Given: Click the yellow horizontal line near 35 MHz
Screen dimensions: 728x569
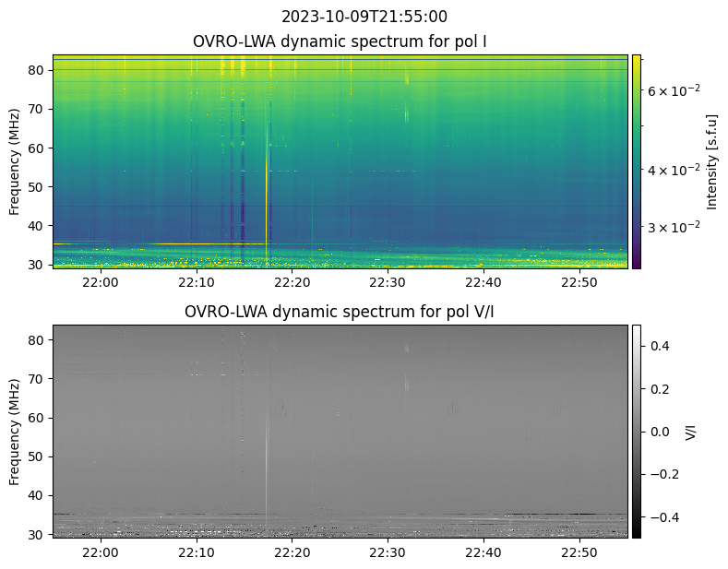Looking at the screenshot, I should pos(157,244).
